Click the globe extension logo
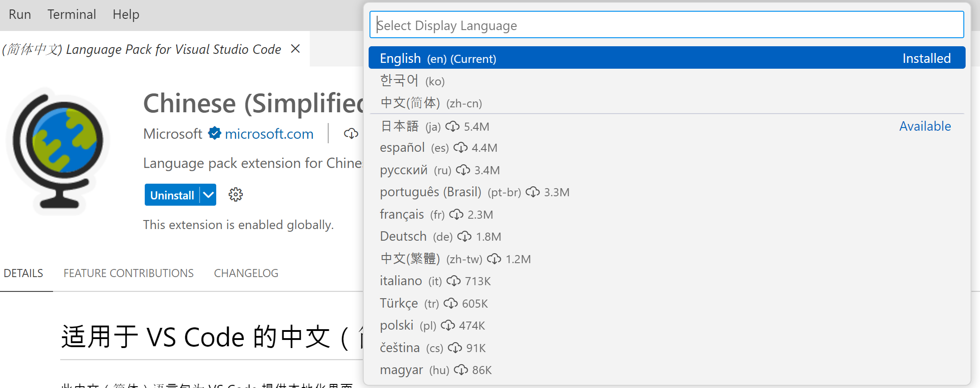Image resolution: width=980 pixels, height=388 pixels. click(58, 151)
